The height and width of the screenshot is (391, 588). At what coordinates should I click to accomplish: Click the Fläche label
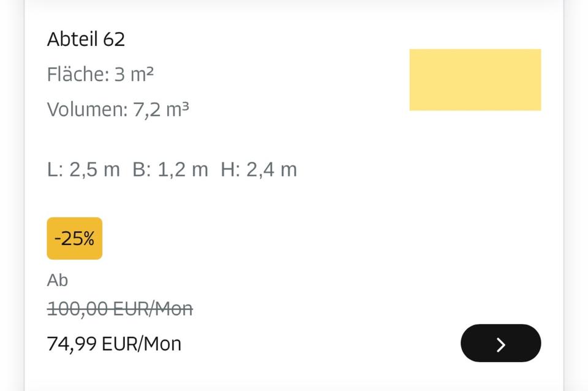click(78, 75)
